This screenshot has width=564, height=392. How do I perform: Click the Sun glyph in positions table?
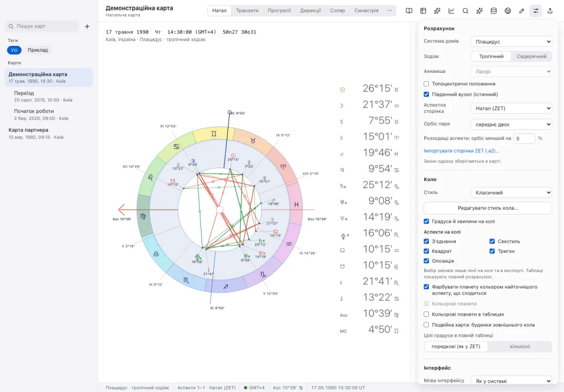(x=343, y=89)
